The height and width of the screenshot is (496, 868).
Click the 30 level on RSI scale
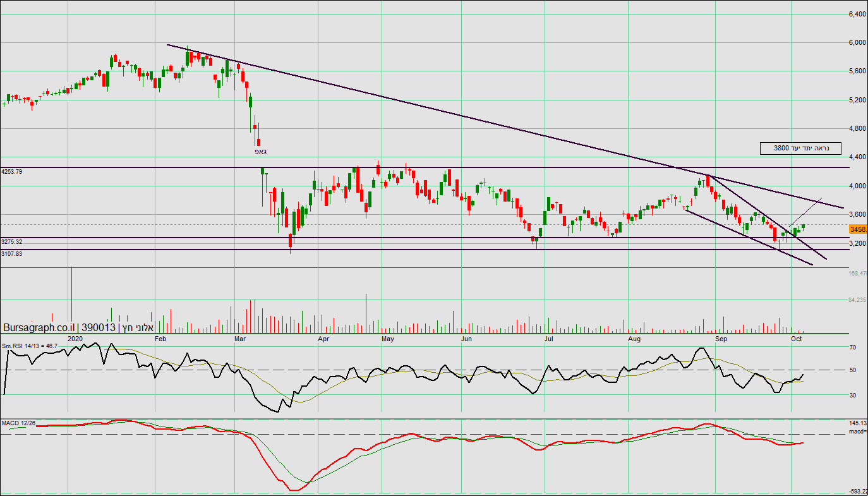pyautogui.click(x=853, y=396)
